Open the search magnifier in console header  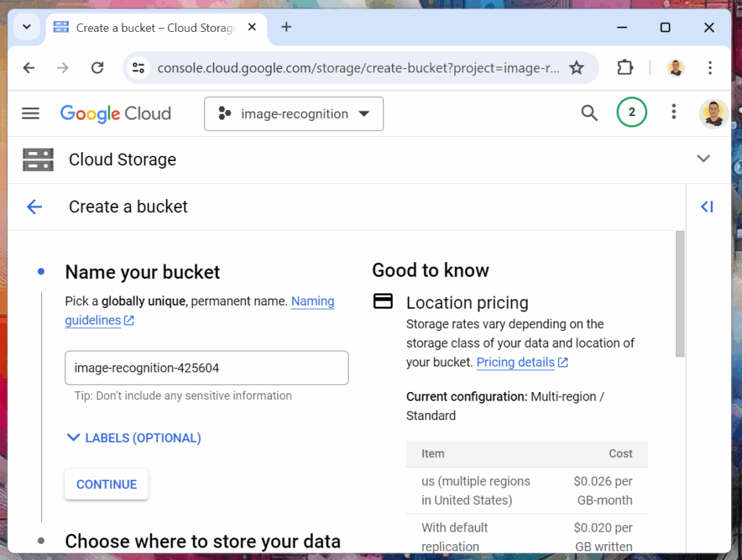click(589, 112)
